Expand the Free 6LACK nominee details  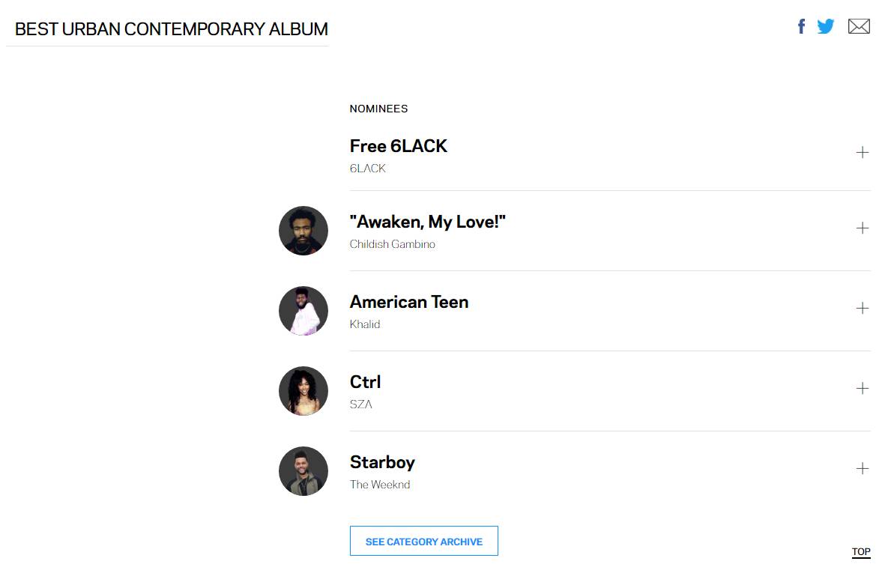(863, 153)
